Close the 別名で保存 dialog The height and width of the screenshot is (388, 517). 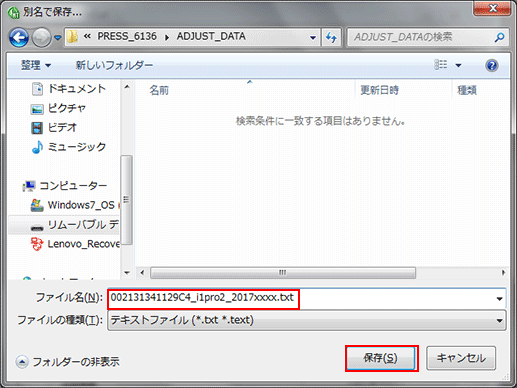coord(492,8)
